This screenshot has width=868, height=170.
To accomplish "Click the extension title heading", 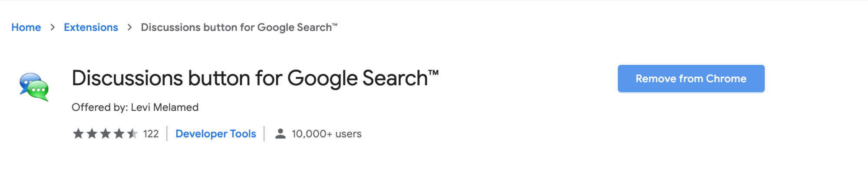I will pos(255,79).
